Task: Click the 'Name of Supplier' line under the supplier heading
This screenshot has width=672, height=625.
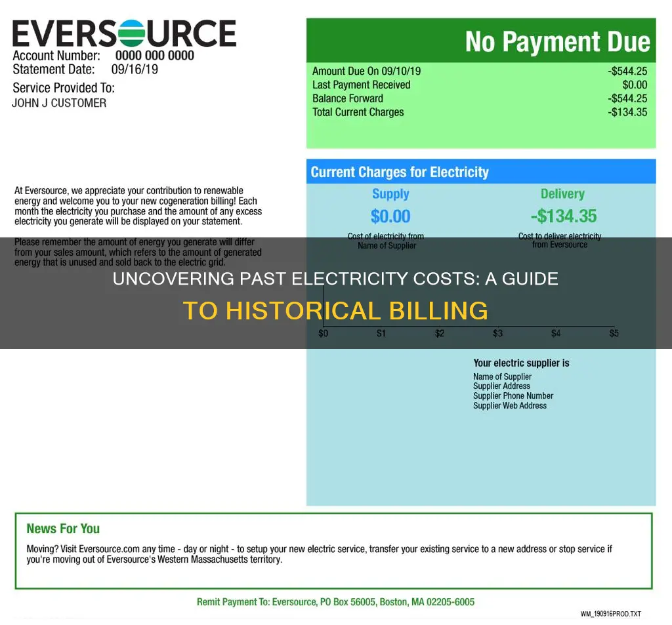Action: point(502,376)
